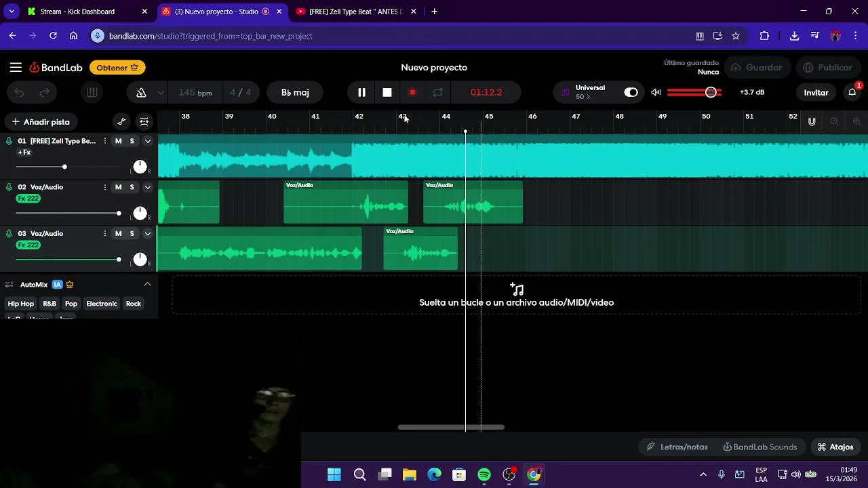Click the Invitar button
868x488 pixels.
tap(816, 92)
